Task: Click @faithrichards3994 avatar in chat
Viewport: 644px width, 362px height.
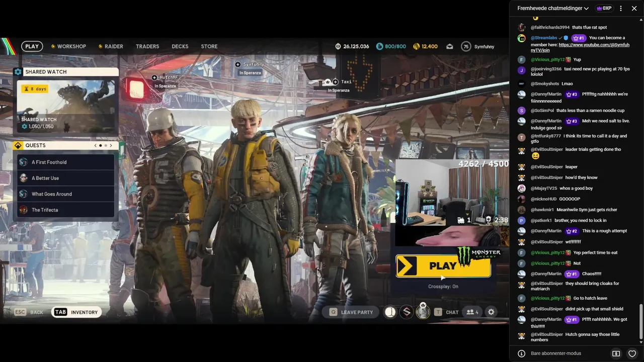Action: tap(521, 27)
